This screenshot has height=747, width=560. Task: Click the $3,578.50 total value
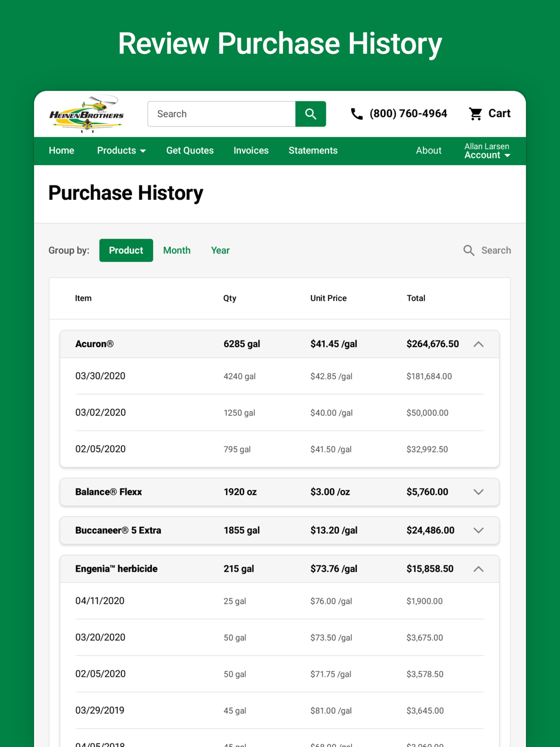click(425, 674)
